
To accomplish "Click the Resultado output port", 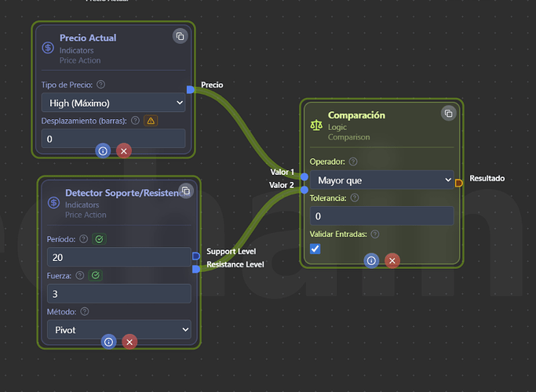I will point(458,183).
